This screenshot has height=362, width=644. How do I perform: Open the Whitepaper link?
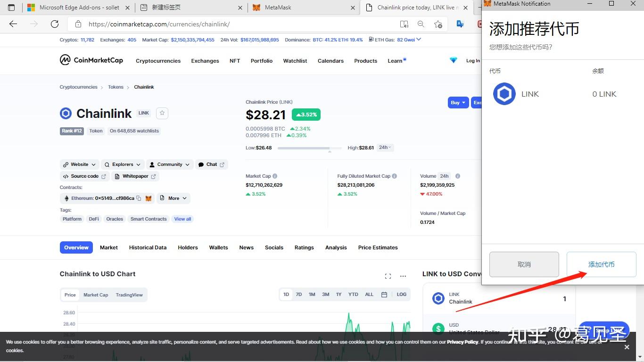[x=135, y=176]
